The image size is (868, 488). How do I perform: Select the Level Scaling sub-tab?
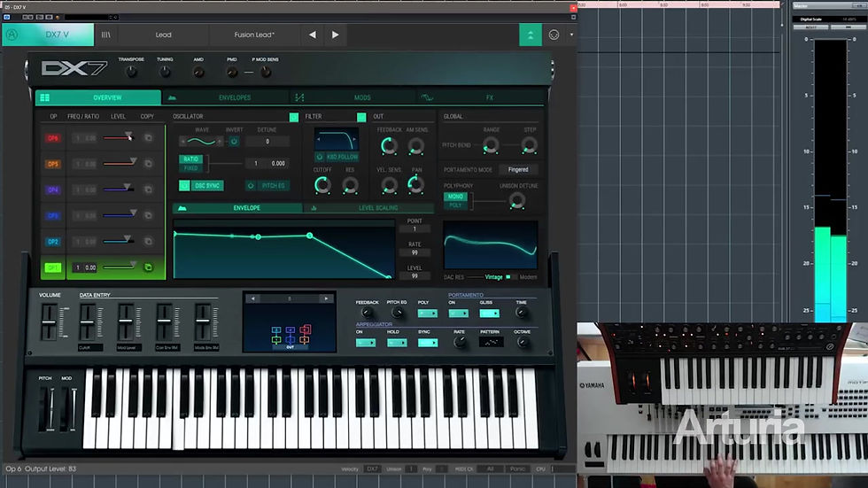[369, 208]
